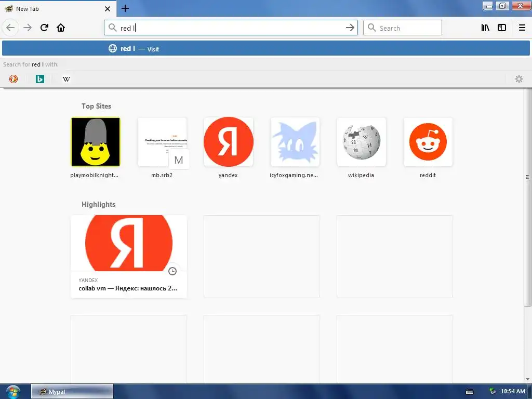Click the network tray icon
The image size is (532, 399).
tap(493, 391)
